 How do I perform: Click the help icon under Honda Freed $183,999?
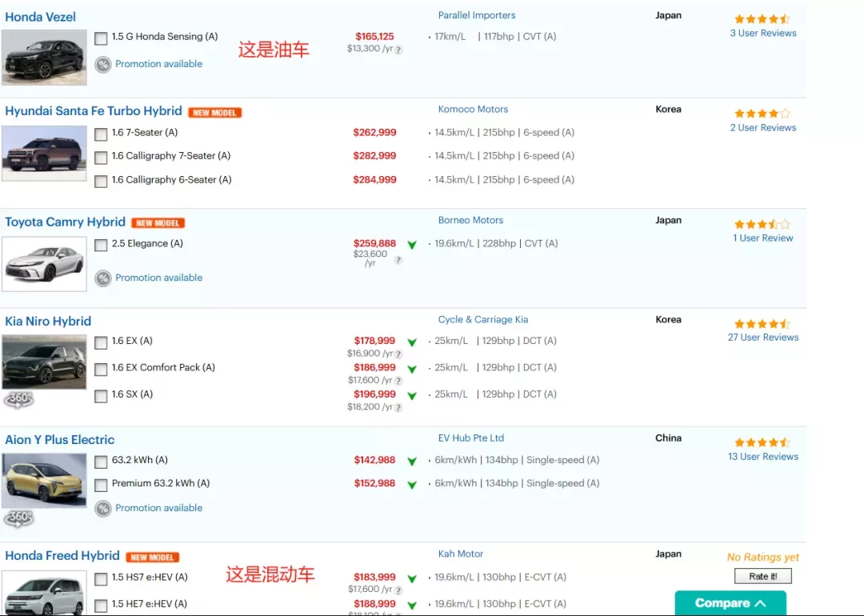[x=398, y=590]
